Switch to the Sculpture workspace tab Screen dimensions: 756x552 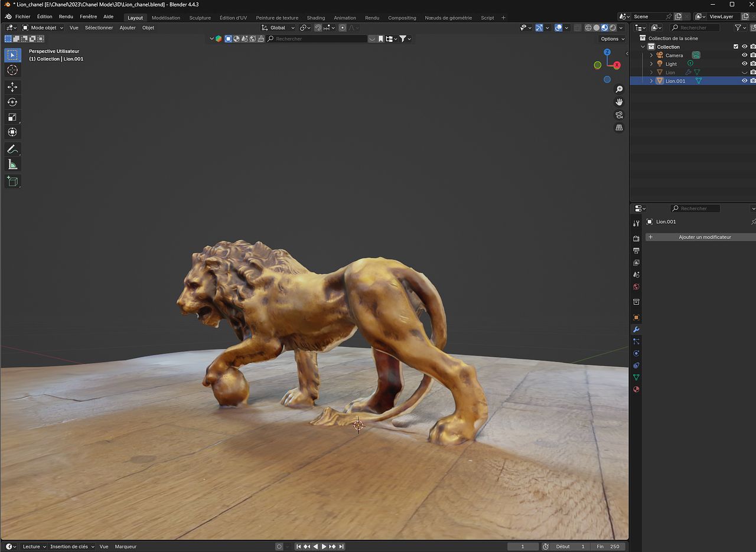click(x=200, y=18)
